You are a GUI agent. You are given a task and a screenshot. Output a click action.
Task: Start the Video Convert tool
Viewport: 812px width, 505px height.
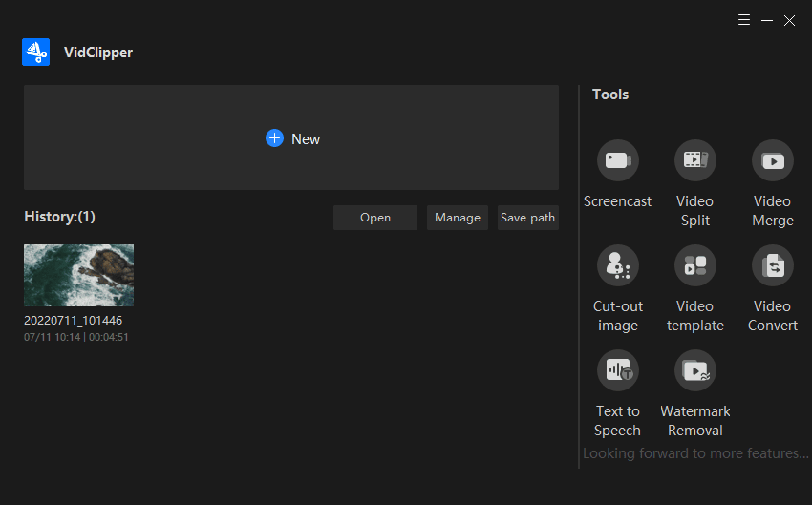(772, 265)
